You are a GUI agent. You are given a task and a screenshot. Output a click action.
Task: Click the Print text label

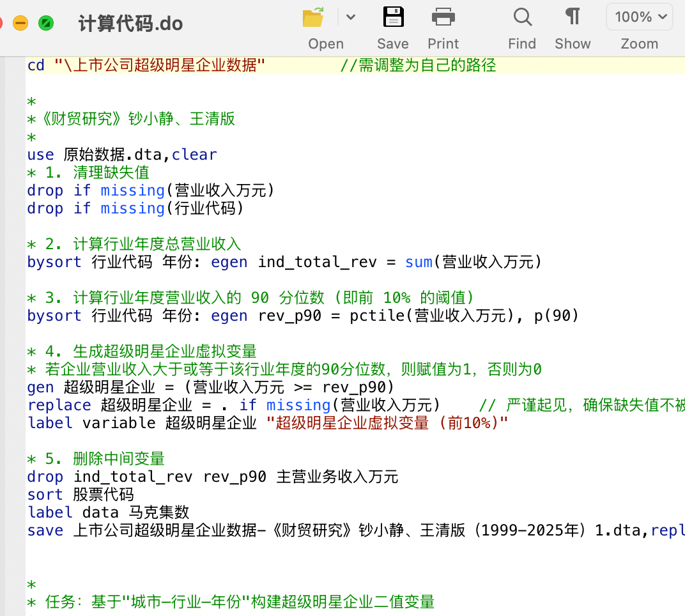(443, 43)
